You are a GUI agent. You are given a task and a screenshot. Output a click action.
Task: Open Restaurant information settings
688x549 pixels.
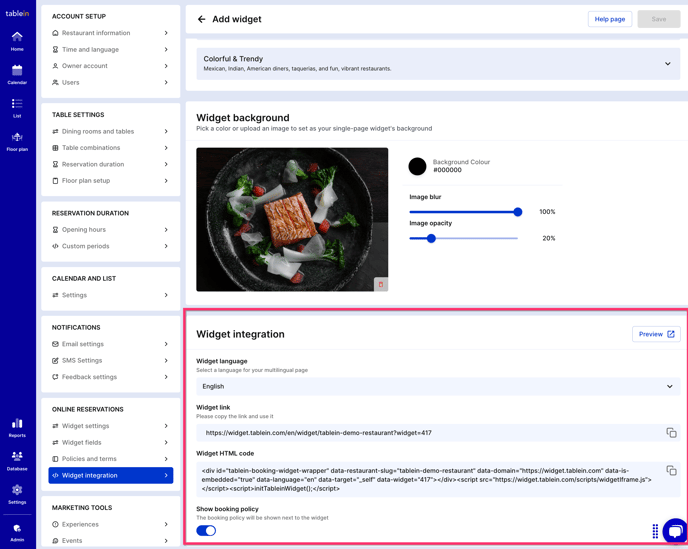point(110,33)
